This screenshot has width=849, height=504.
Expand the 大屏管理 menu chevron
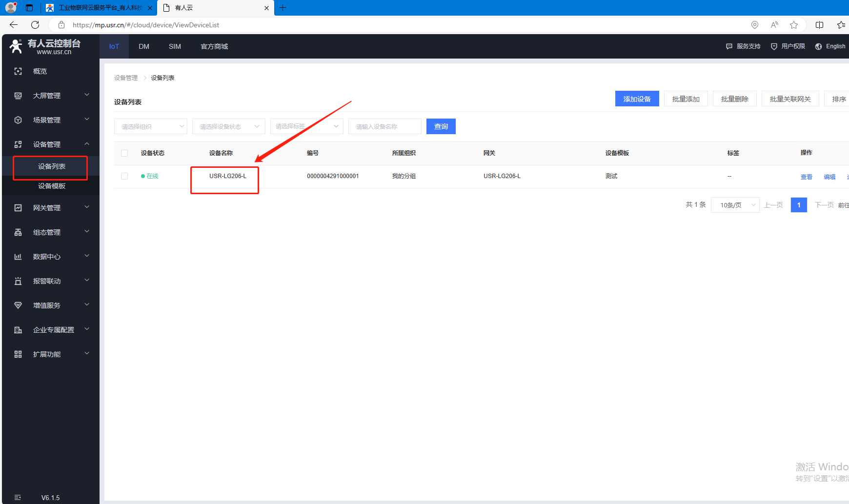pos(87,95)
